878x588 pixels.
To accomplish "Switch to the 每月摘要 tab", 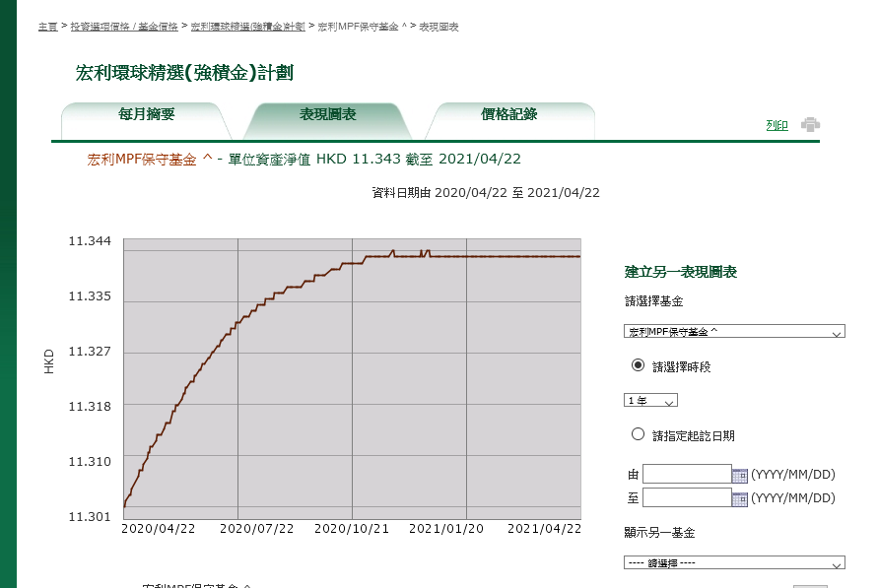I will point(146,120).
